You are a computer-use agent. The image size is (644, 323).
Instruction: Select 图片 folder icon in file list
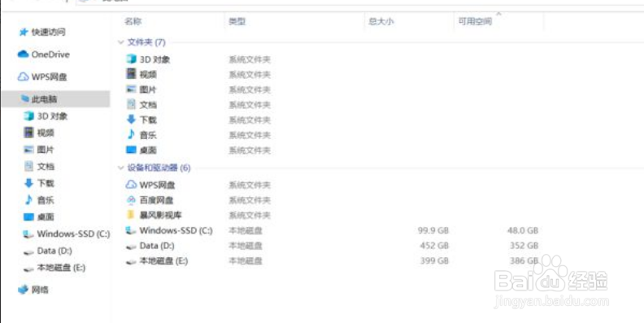point(131,89)
